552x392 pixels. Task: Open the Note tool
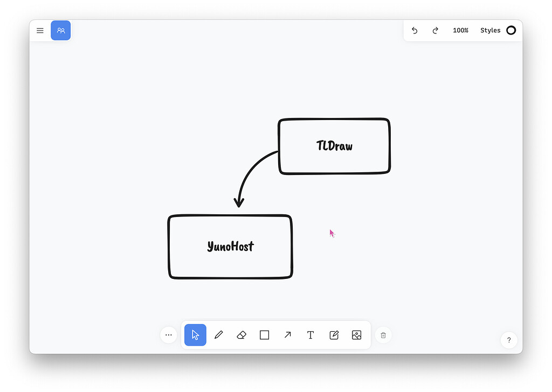(334, 335)
